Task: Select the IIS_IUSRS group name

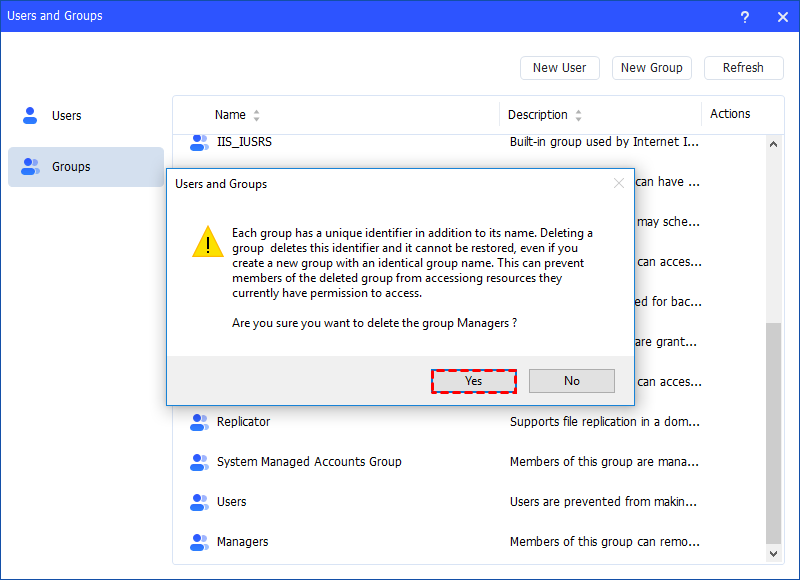Action: (244, 142)
